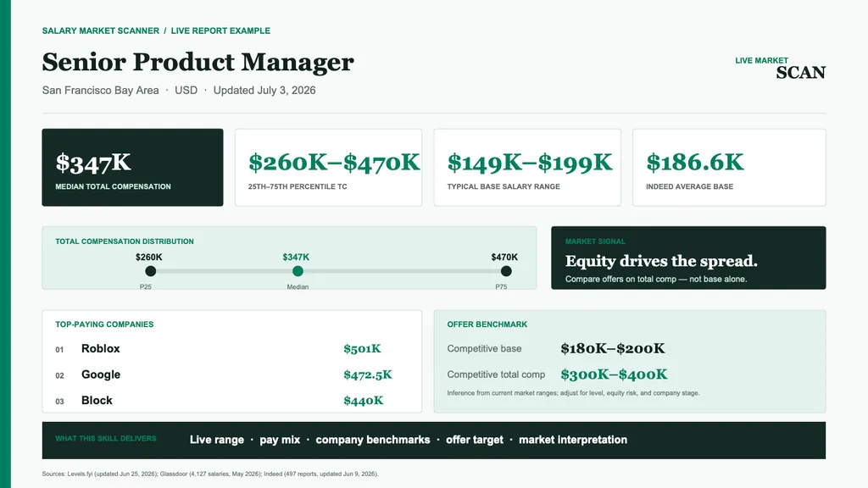Viewport: 868px width, 488px height.
Task: Click the TOP-PAYING COMPANIES heading
Action: click(x=104, y=324)
